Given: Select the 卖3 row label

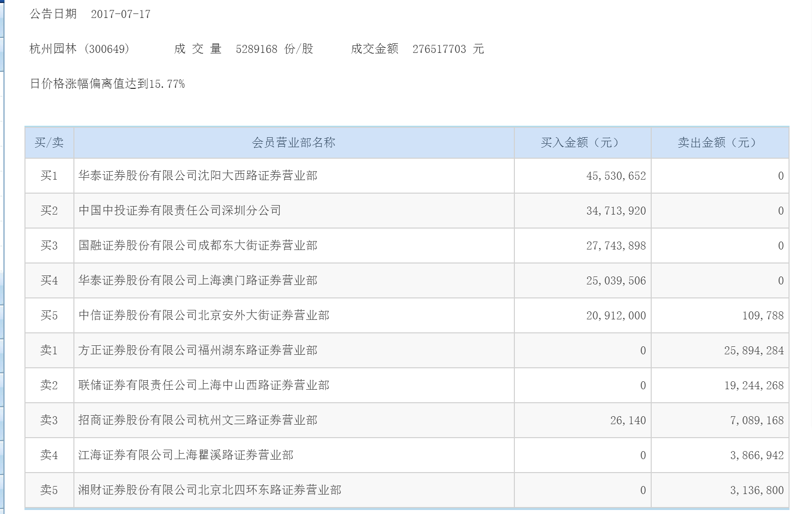Looking at the screenshot, I should (49, 420).
